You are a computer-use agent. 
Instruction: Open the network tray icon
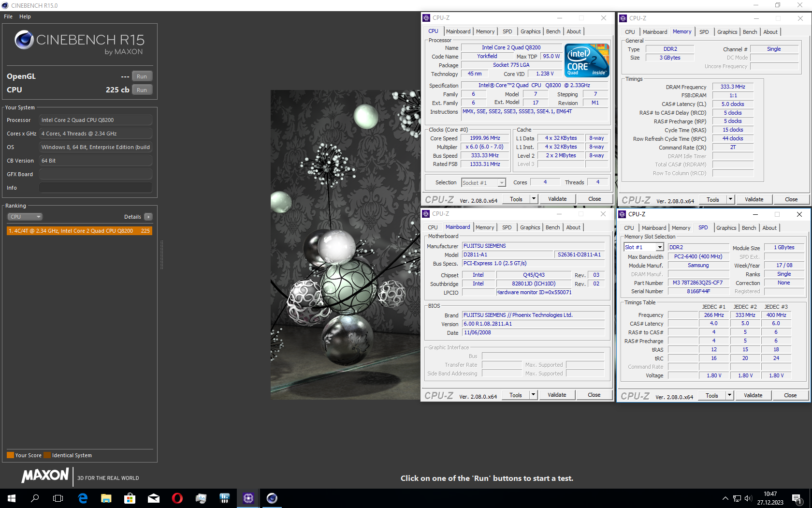pos(737,498)
